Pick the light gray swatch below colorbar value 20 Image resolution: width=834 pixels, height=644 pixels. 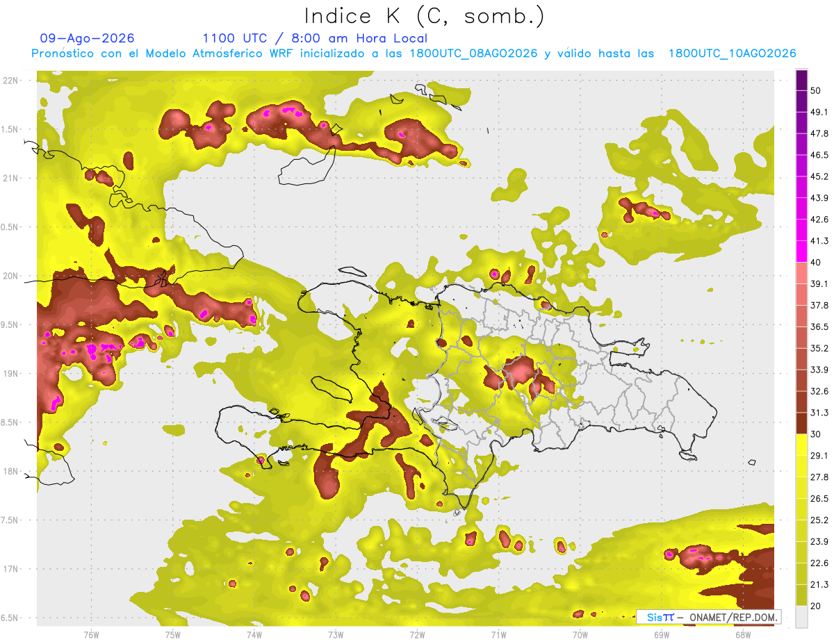(801, 617)
